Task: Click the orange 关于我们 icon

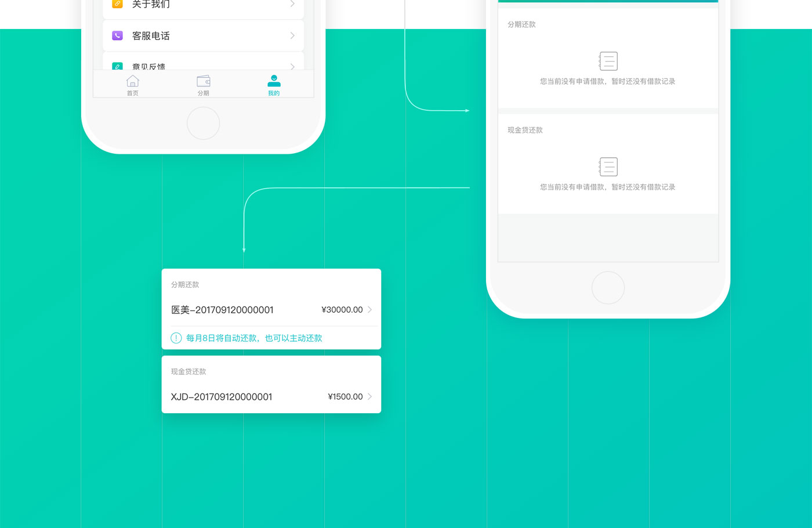Action: [x=117, y=3]
